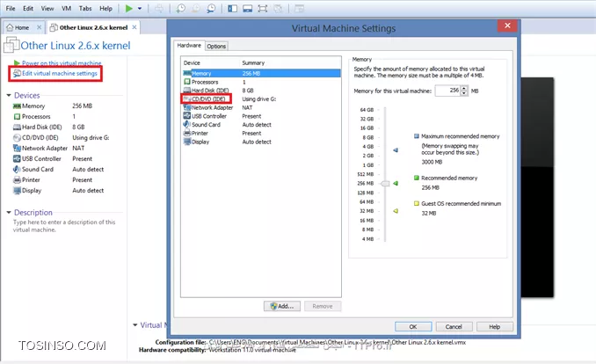
Task: Switch to Other Linux 2.6.x kernel tab
Action: coord(93,27)
